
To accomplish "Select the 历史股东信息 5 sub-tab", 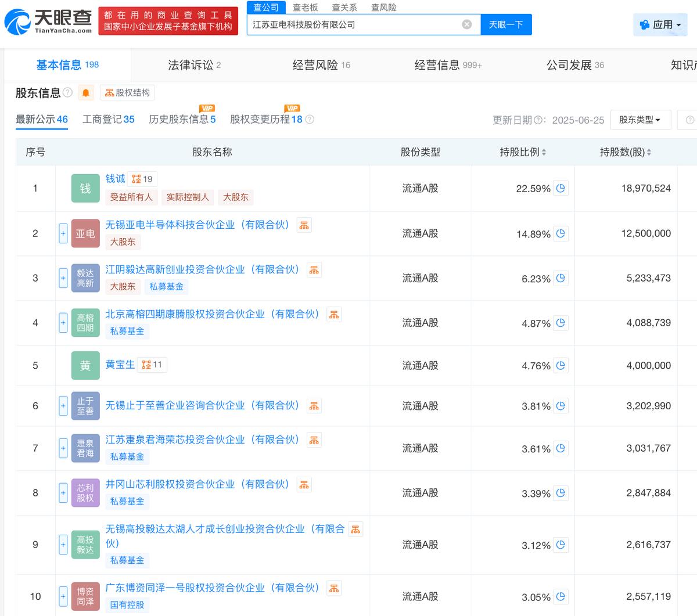I will pyautogui.click(x=182, y=120).
